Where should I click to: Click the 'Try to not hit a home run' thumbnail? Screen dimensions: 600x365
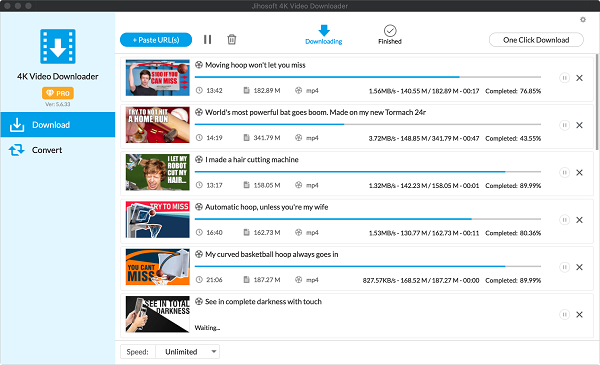pos(158,125)
